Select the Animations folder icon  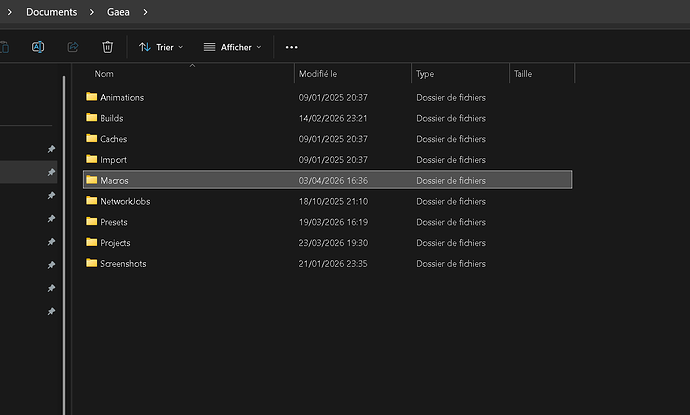tap(92, 96)
